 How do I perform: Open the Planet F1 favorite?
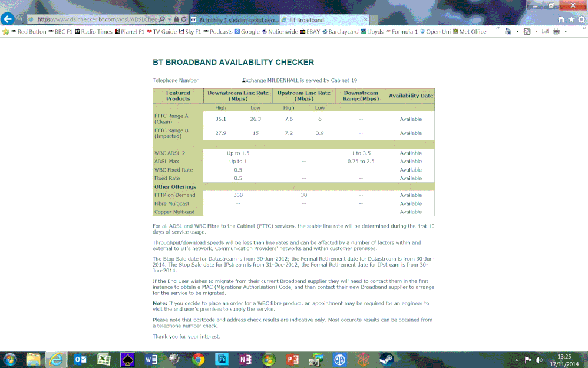point(130,31)
